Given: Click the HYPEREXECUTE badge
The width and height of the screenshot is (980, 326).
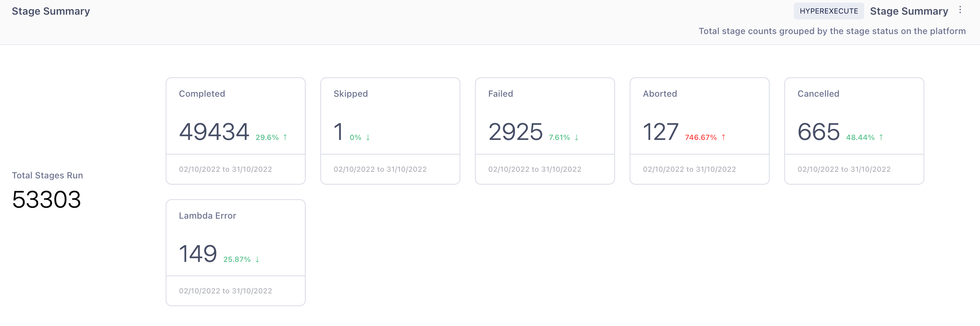Looking at the screenshot, I should pos(828,11).
